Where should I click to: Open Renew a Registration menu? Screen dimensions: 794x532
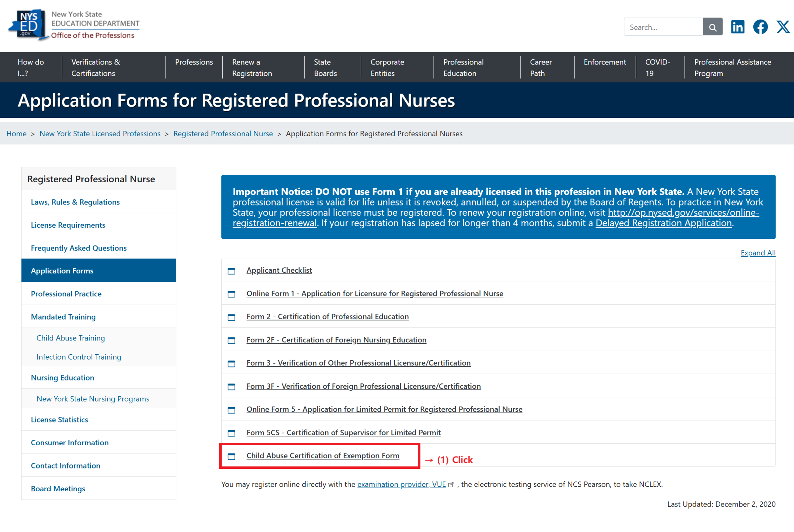point(252,67)
